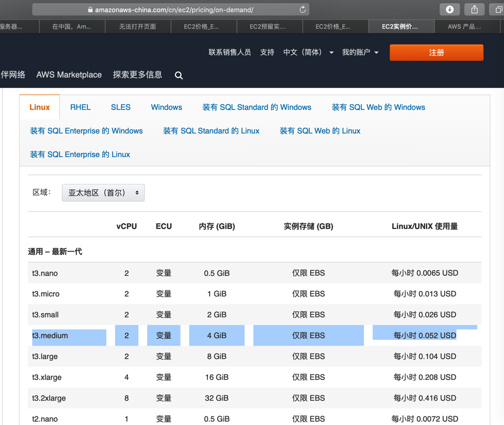Viewport: 504px width, 425px height.
Task: Click the 内存 (GiB) column header
Action: tap(217, 226)
